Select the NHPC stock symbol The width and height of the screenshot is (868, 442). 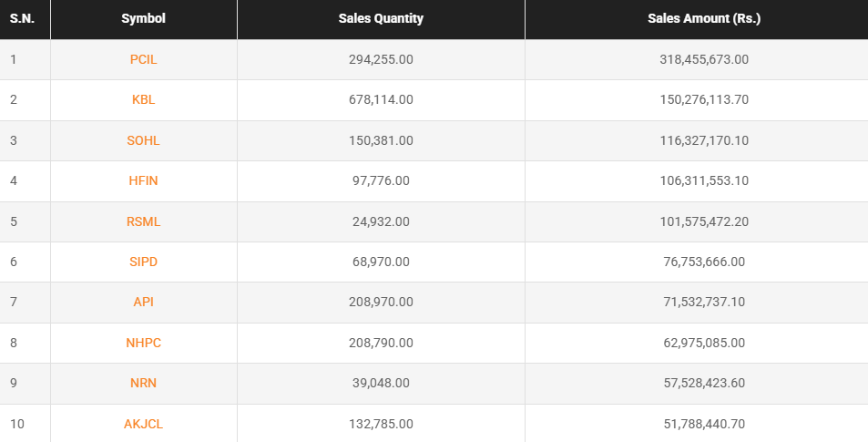click(x=143, y=343)
